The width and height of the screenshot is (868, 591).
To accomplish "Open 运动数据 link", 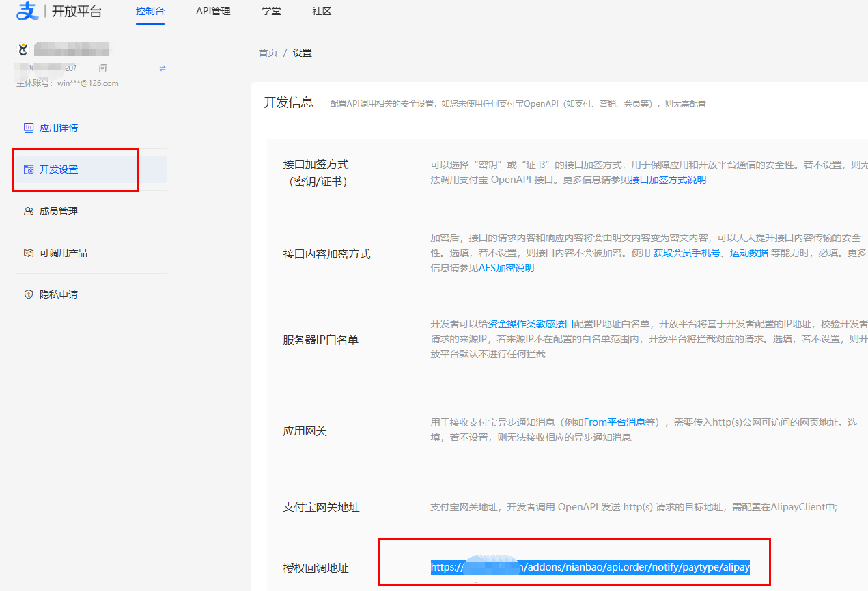I will tap(749, 253).
